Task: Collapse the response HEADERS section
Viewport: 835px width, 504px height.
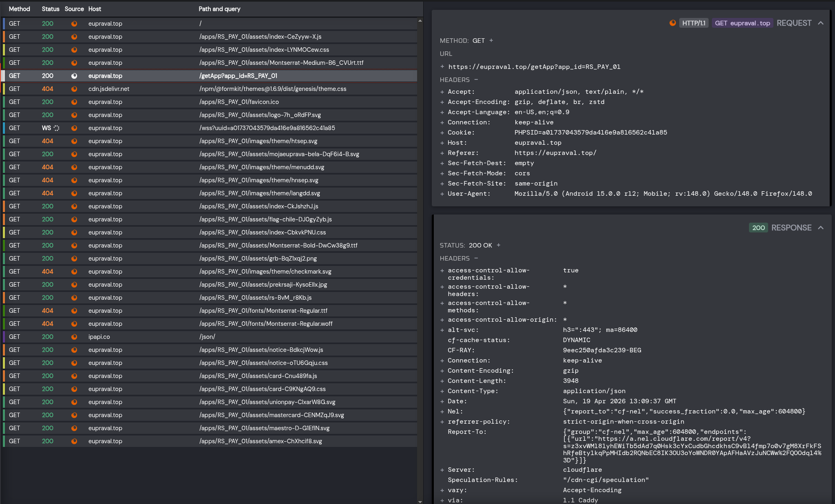Action: (476, 258)
